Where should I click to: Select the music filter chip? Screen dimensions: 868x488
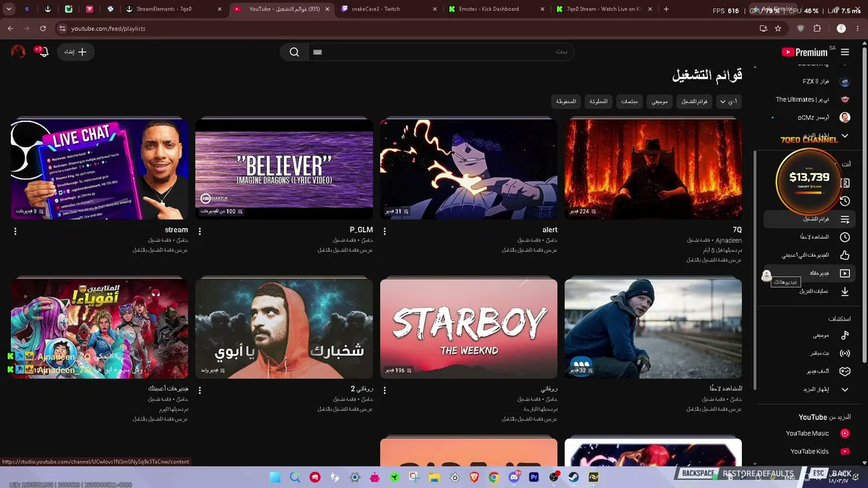click(x=660, y=102)
